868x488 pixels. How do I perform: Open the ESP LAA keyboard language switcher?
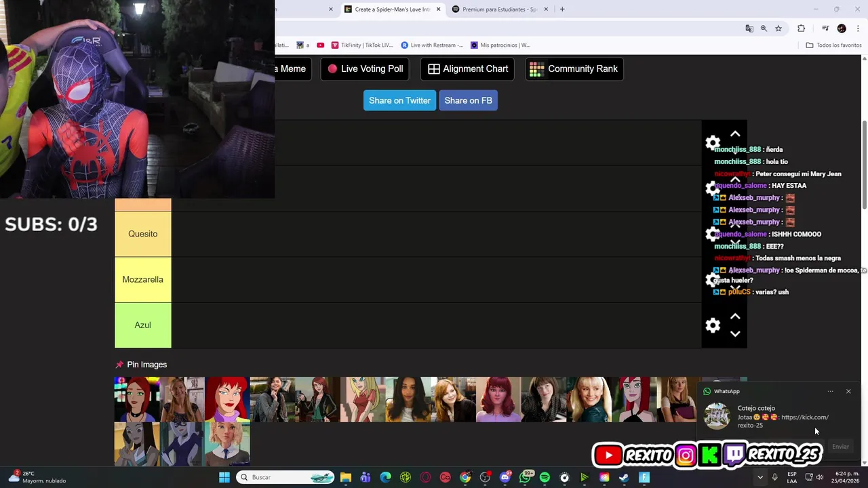click(792, 477)
